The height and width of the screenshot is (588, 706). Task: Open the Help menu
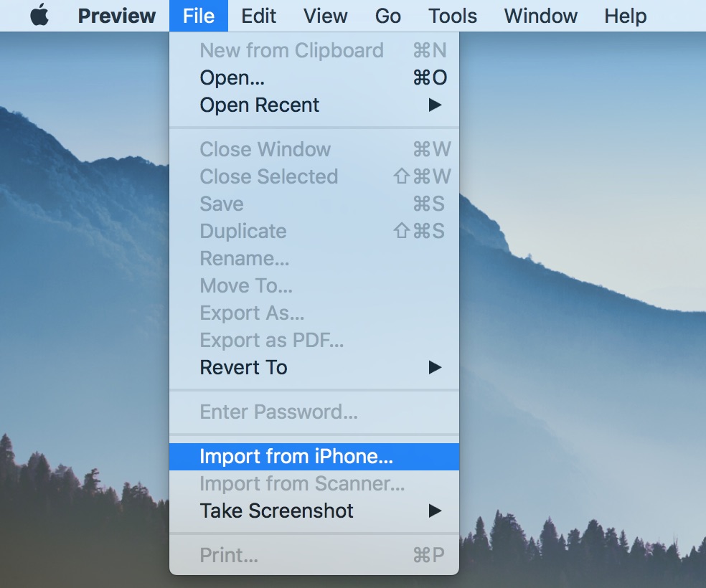click(625, 16)
